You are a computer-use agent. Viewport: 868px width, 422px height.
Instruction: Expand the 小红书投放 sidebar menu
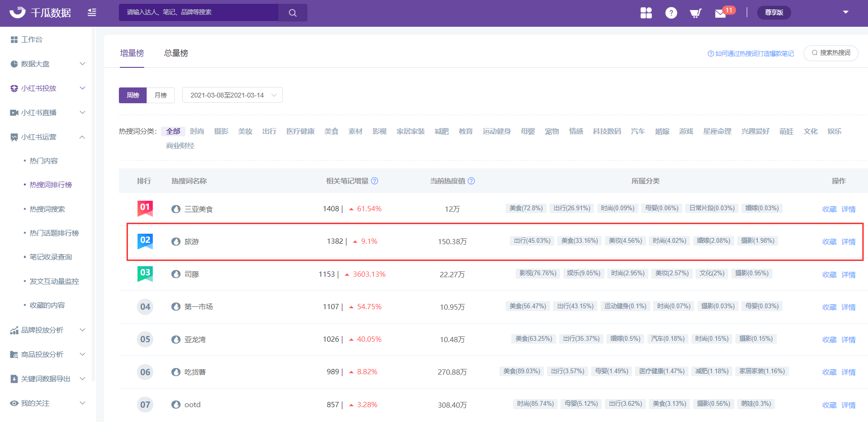point(83,88)
